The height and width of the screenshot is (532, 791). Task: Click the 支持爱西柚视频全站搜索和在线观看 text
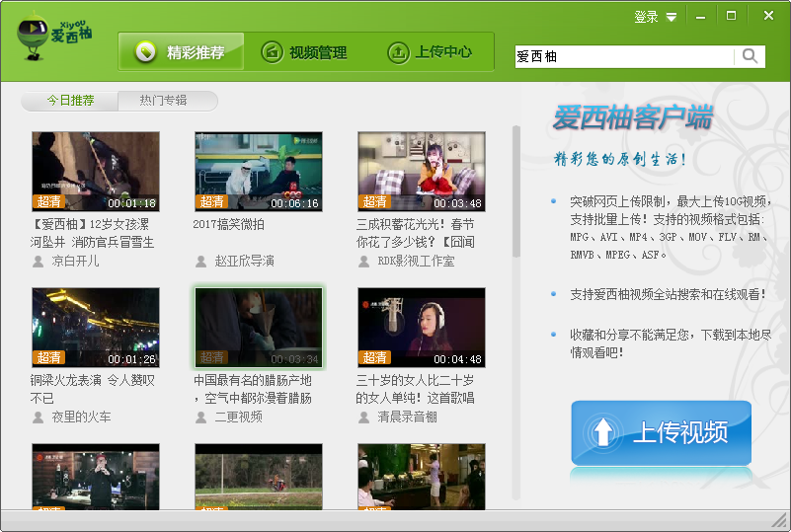pos(668,294)
